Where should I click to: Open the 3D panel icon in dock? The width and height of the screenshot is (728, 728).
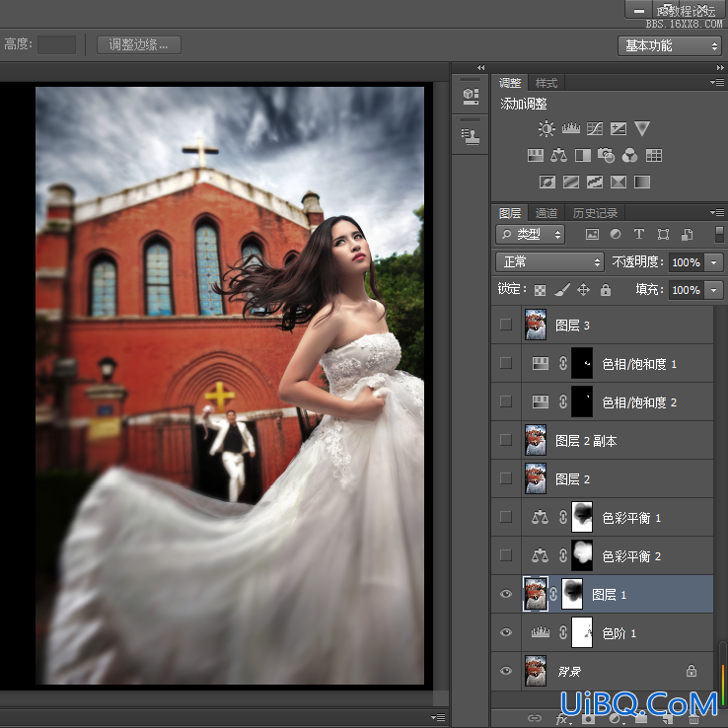click(x=471, y=96)
